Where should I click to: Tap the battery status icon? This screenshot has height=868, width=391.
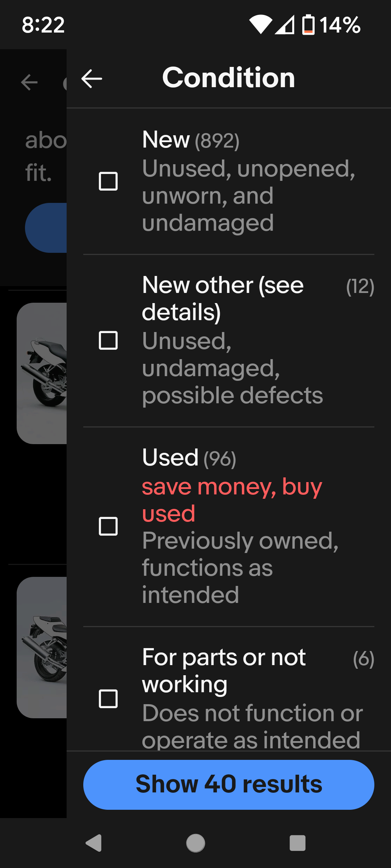[308, 25]
